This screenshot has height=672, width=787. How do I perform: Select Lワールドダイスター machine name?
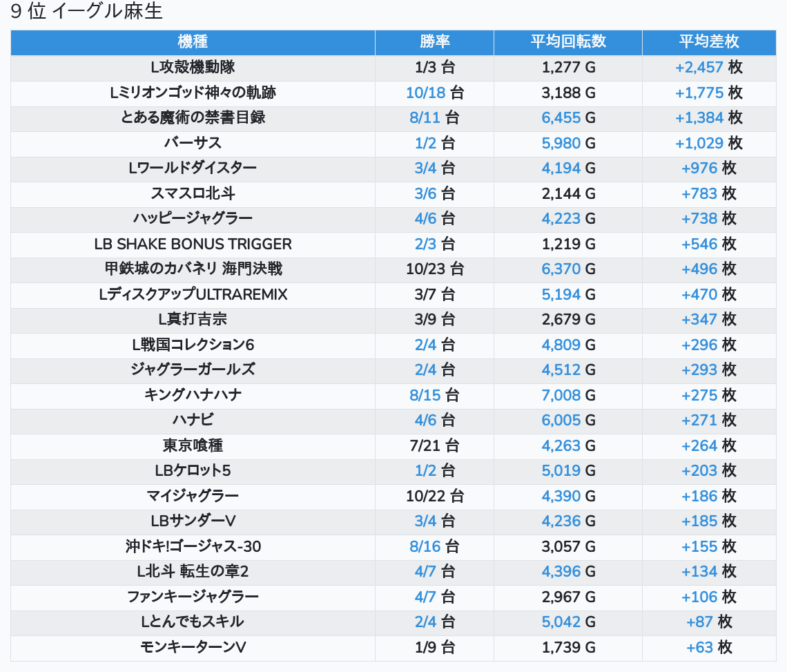point(193,169)
